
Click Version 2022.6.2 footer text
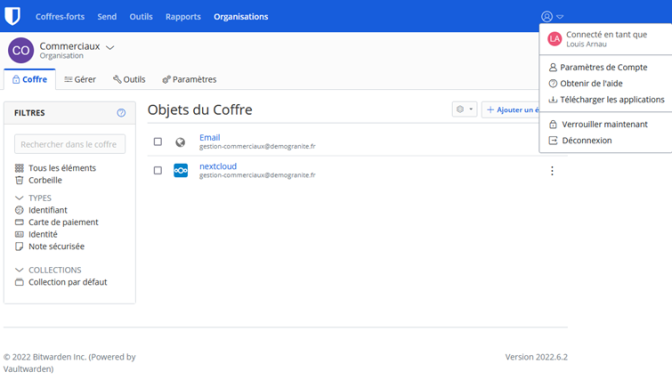536,357
